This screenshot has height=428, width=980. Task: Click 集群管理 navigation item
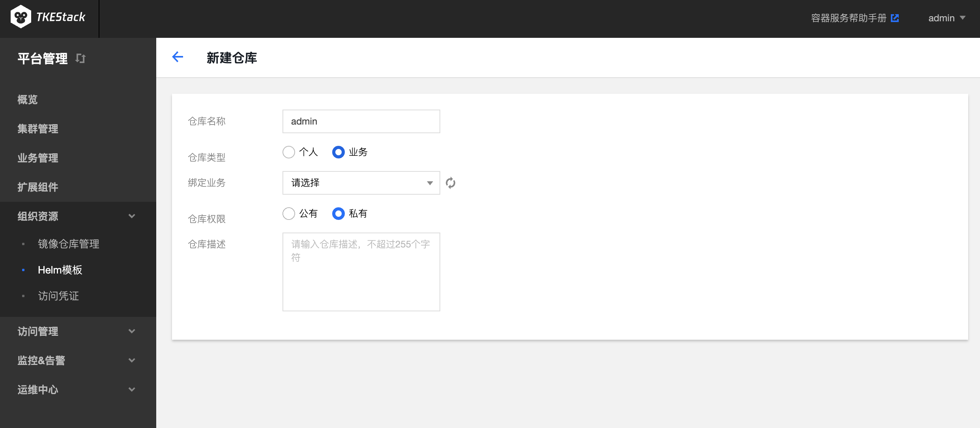tap(37, 128)
